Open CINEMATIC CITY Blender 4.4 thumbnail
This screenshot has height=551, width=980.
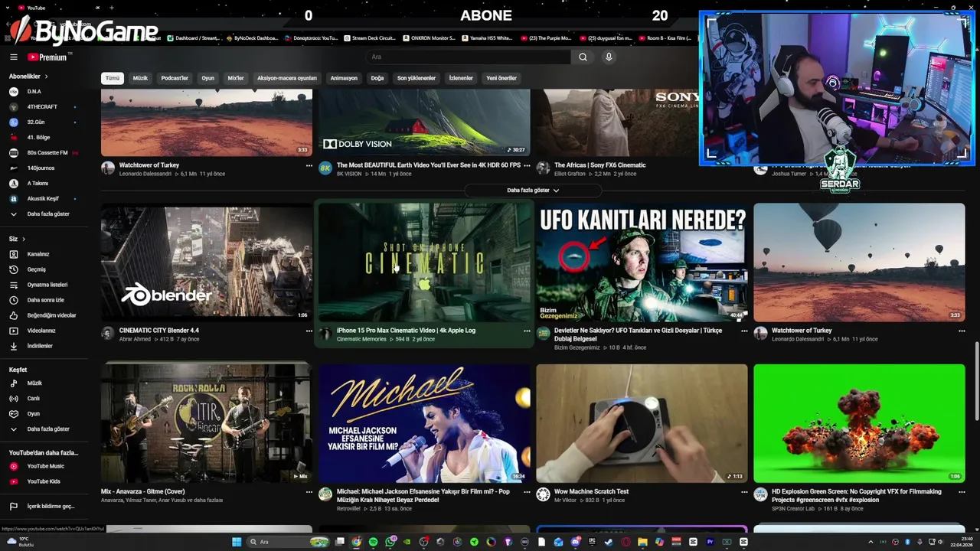[207, 262]
